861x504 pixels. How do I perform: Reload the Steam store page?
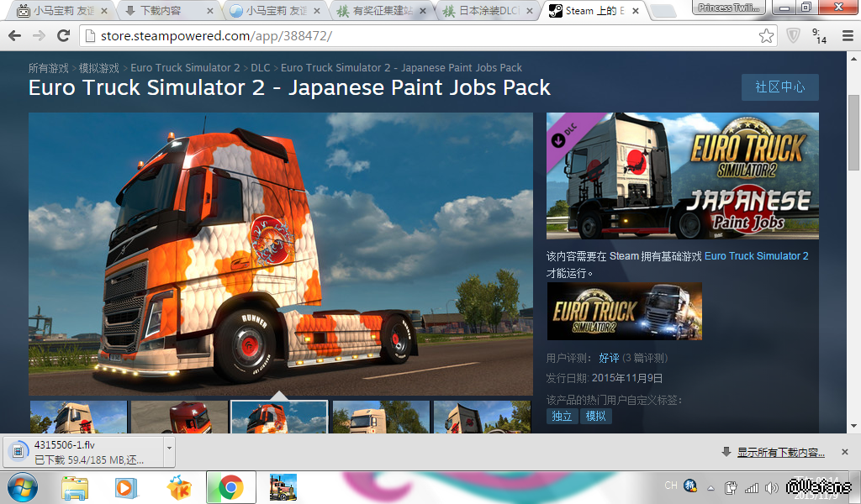click(64, 36)
